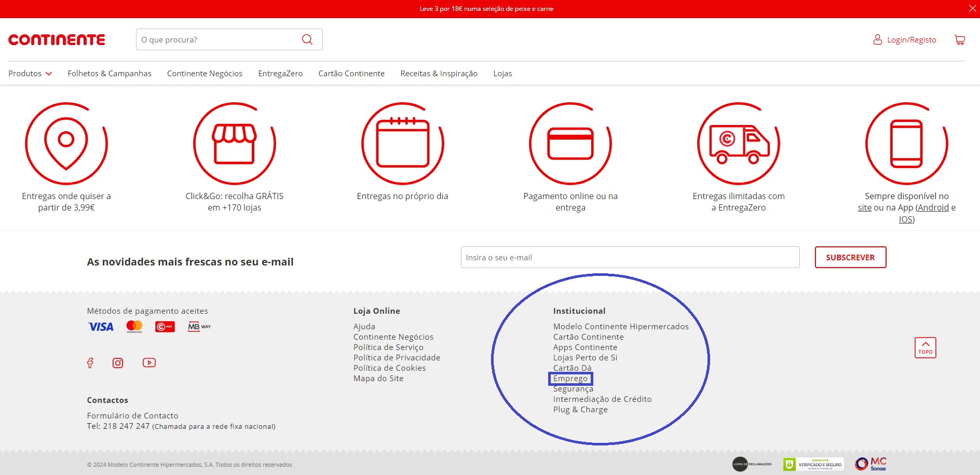Open Formulário de Contacto link
Image resolution: width=980 pixels, height=475 pixels.
tap(132, 416)
